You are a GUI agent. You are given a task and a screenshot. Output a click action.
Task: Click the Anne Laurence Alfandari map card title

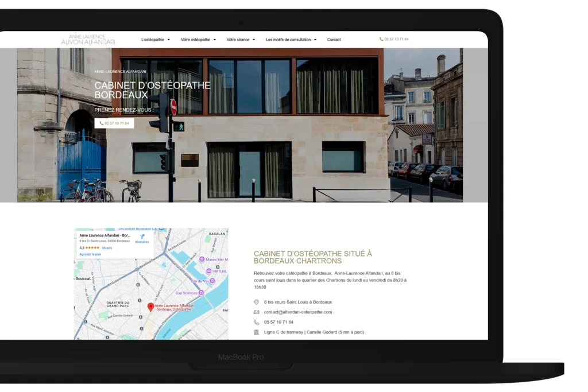click(x=105, y=236)
